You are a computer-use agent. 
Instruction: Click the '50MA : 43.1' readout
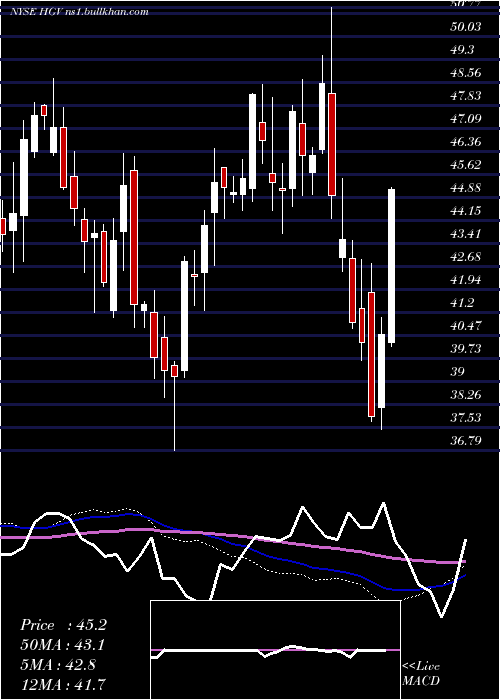(63, 645)
